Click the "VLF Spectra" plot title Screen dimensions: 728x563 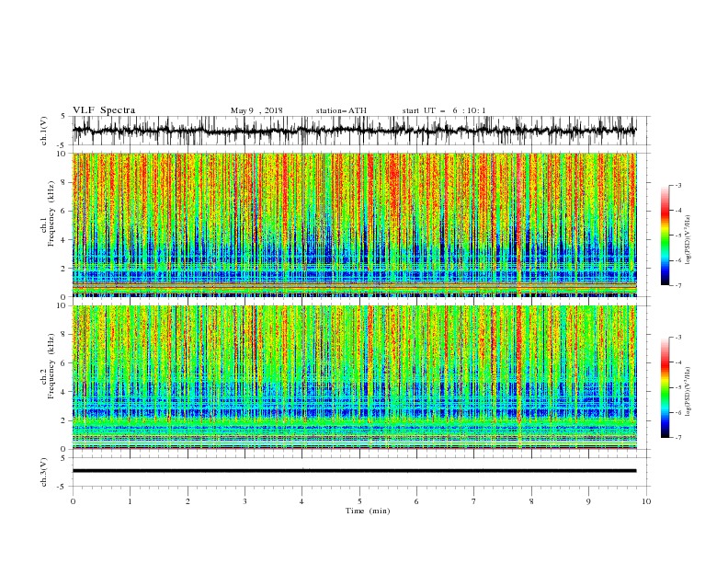point(104,110)
